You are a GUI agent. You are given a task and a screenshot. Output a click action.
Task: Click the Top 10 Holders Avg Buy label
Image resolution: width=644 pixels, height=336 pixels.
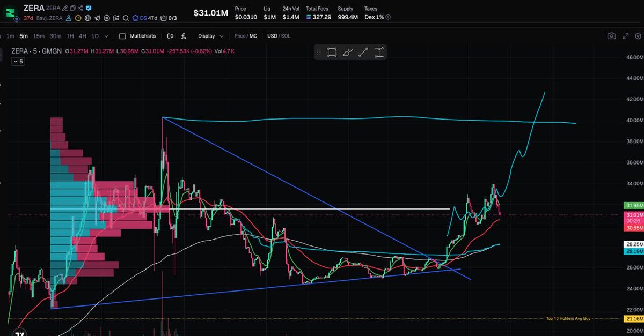(568, 319)
